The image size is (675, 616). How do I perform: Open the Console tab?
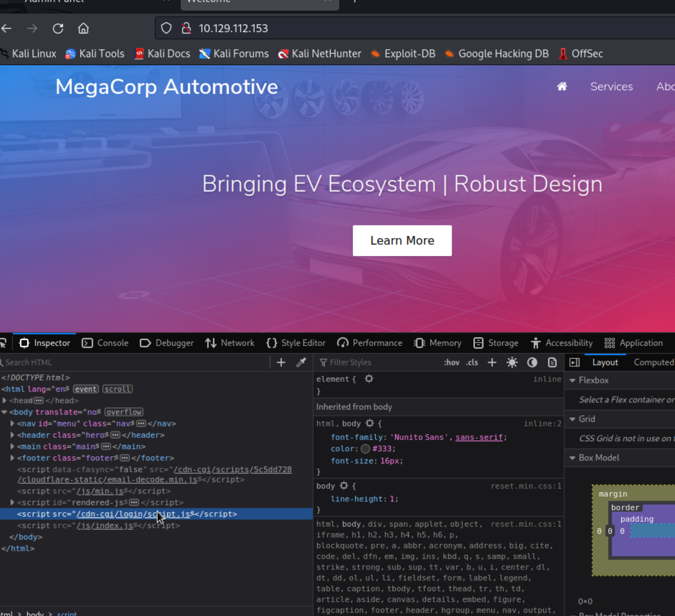(x=105, y=343)
